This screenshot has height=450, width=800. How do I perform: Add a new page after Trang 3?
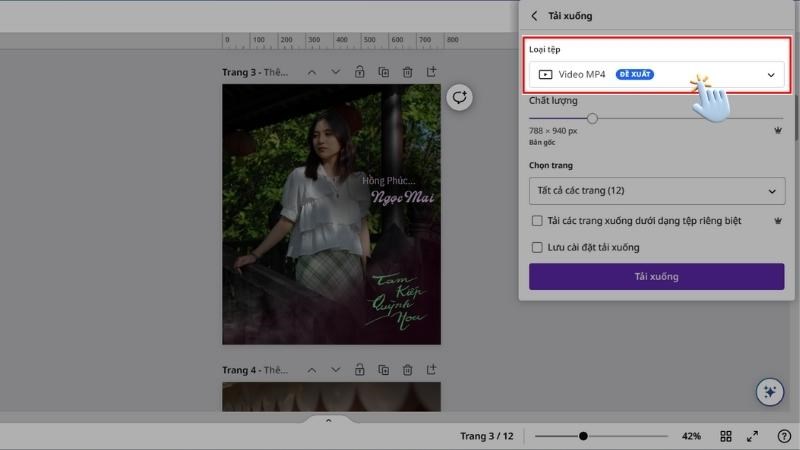tap(432, 72)
